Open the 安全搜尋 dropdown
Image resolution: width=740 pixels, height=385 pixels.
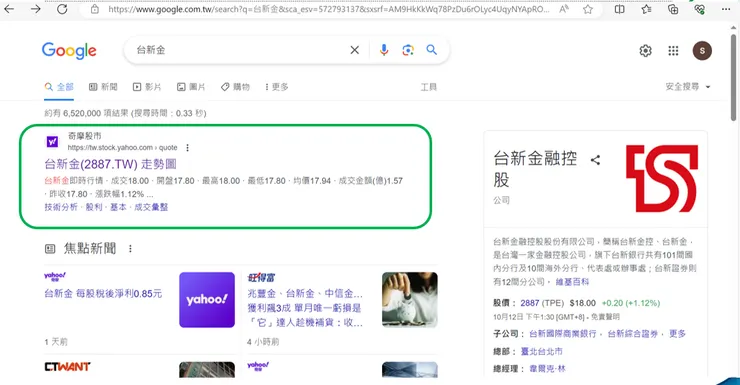click(x=688, y=86)
